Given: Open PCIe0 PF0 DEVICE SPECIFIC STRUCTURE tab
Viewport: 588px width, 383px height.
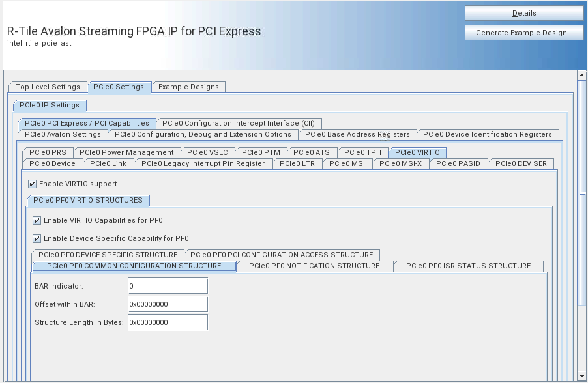Looking at the screenshot, I should click(x=108, y=255).
